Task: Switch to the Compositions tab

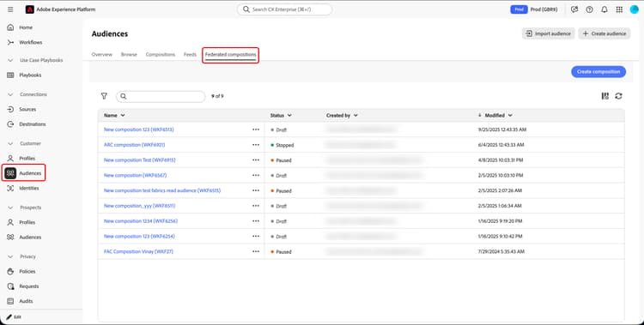Action: 161,54
